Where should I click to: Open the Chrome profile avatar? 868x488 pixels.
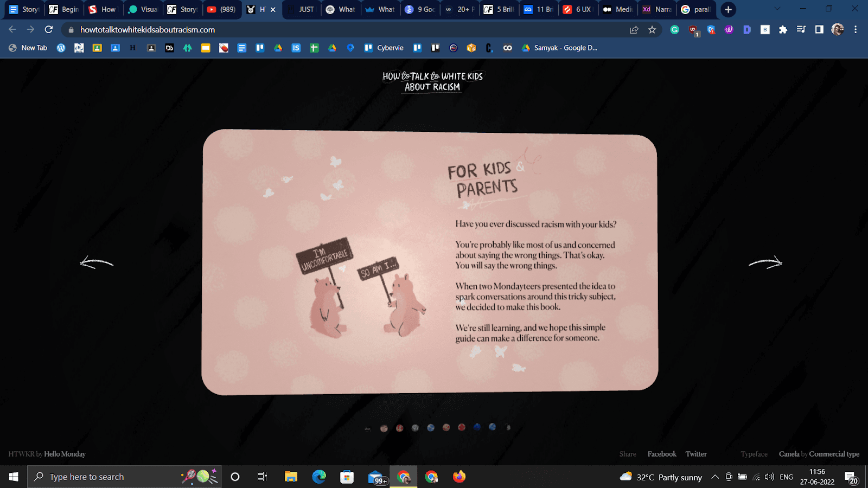838,30
